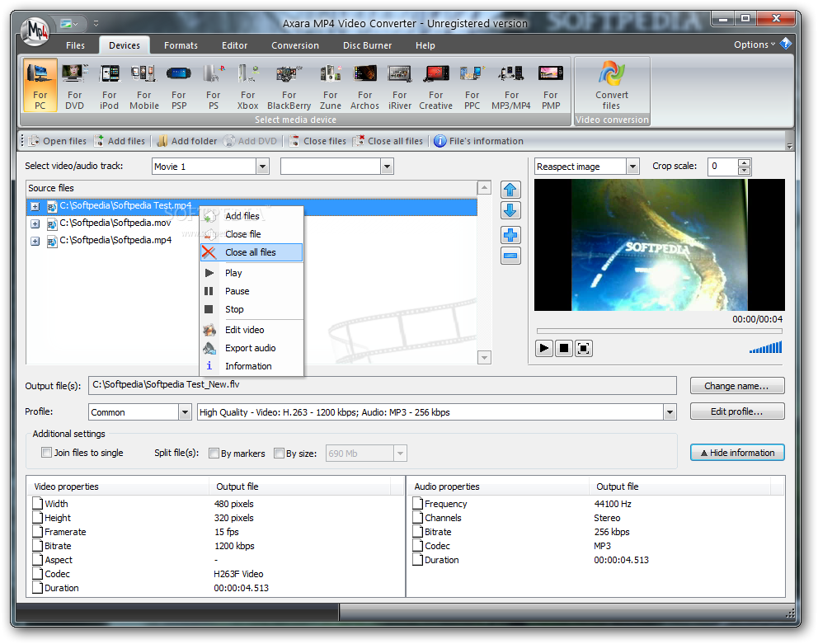The image size is (818, 644).
Task: Click the source files scrollbar down arrow
Action: pyautogui.click(x=484, y=358)
